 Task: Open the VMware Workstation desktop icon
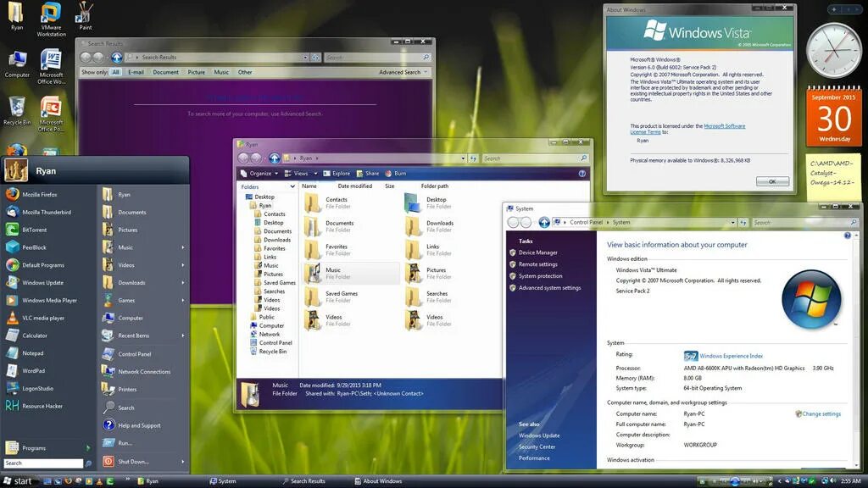pos(51,19)
